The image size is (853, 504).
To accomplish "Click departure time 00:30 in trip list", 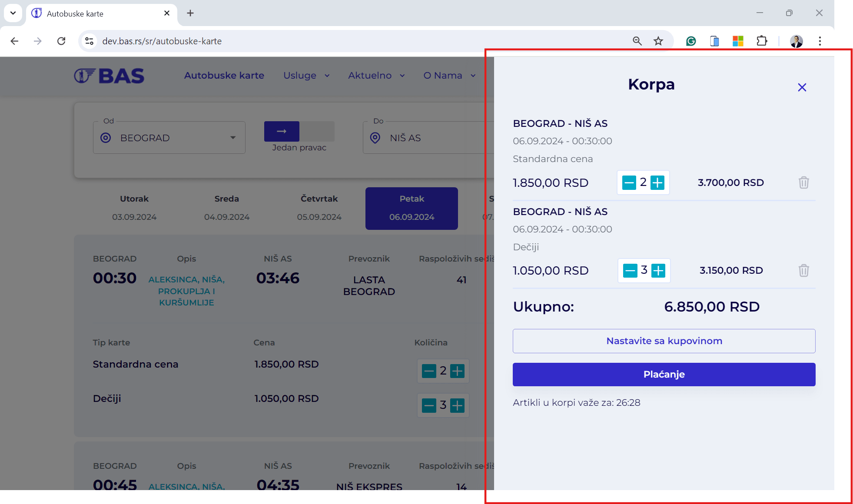I will click(x=115, y=278).
